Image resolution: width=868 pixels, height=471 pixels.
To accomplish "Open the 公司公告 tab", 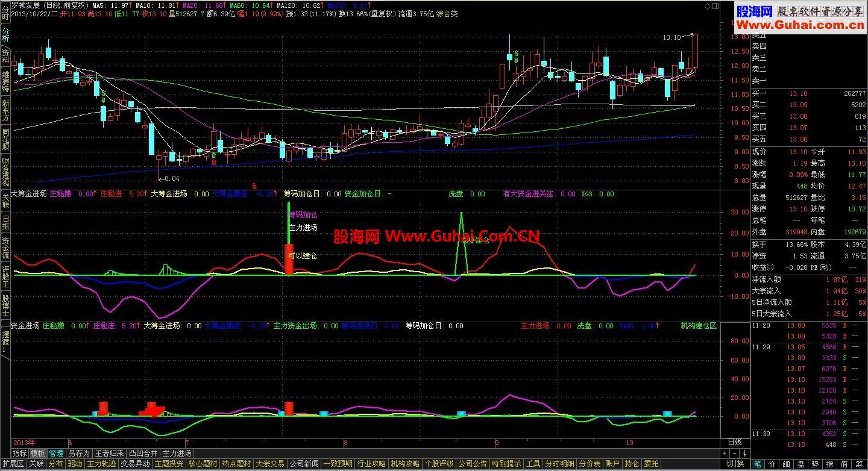I will click(473, 464).
